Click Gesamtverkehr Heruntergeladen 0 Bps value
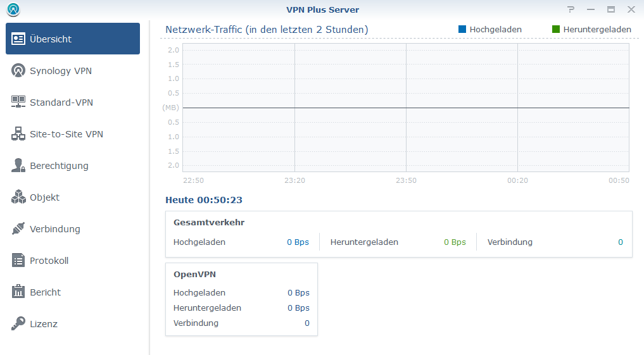 tap(455, 242)
